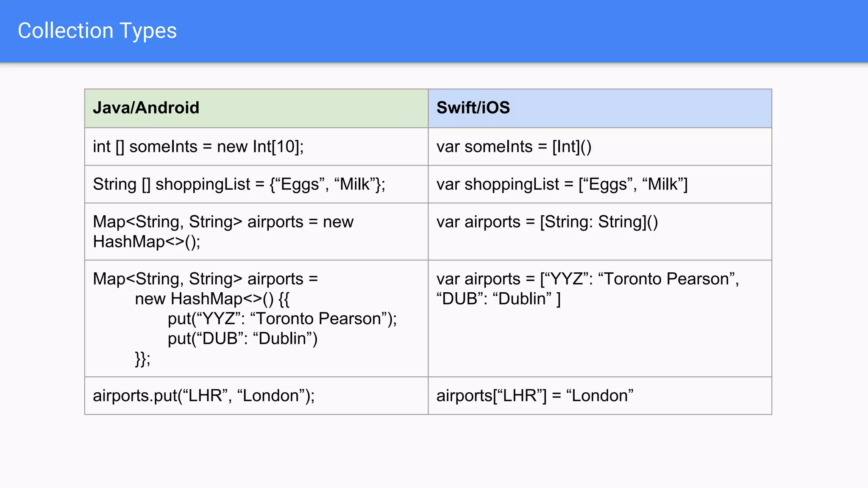Viewport: 868px width, 488px height.
Task: Click Swift empty [String: String]() airports declaration
Action: tap(547, 222)
